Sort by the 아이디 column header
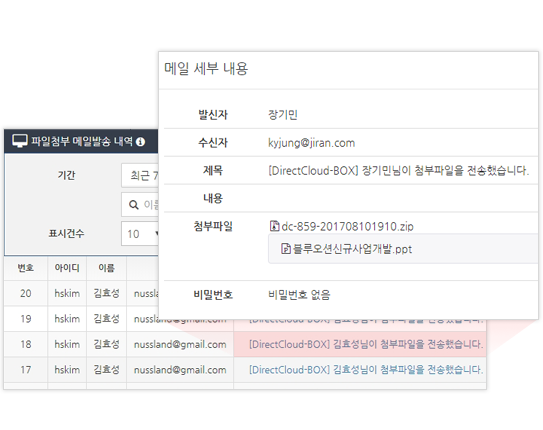The width and height of the screenshot is (543, 430). 67,268
